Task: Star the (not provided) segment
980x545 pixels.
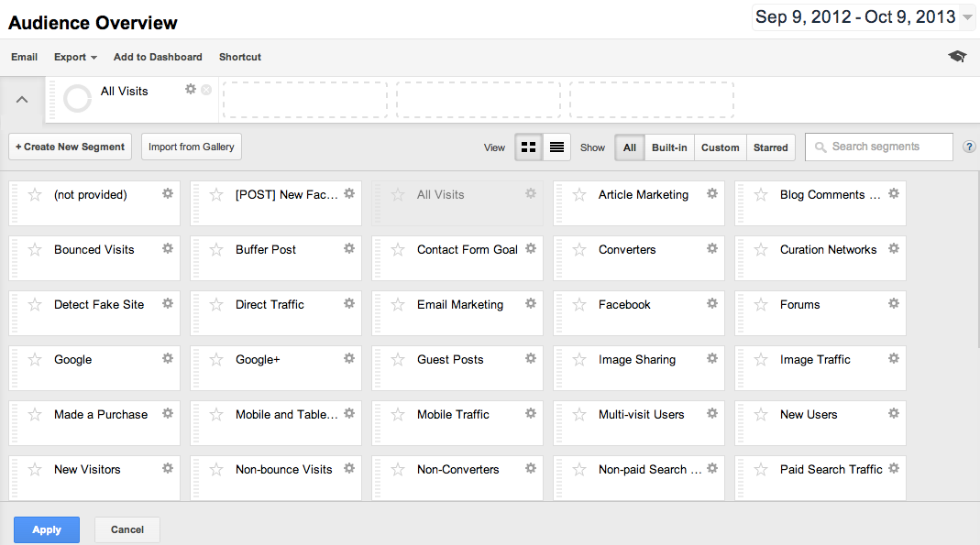Action: (x=35, y=192)
